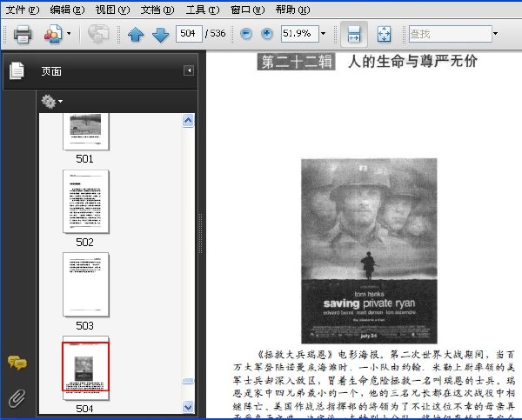Open the 文档(D) menu

[x=157, y=10]
